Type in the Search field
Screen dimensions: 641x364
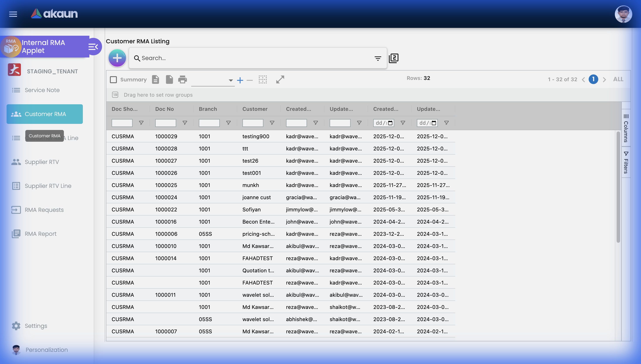pos(250,58)
